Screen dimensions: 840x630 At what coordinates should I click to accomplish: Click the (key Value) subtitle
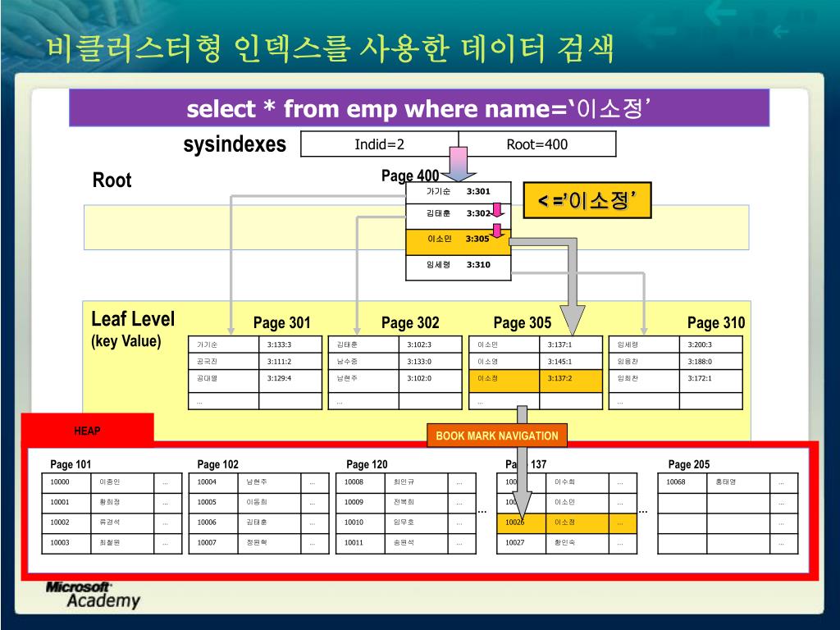tap(126, 341)
